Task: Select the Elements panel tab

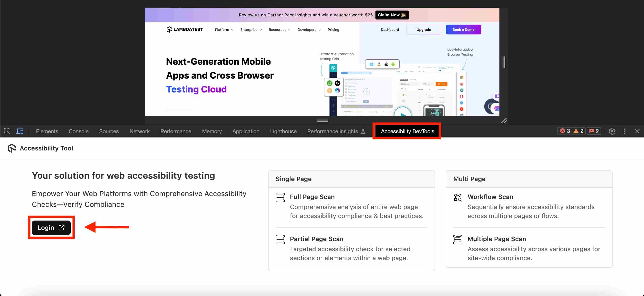Action: click(x=46, y=131)
